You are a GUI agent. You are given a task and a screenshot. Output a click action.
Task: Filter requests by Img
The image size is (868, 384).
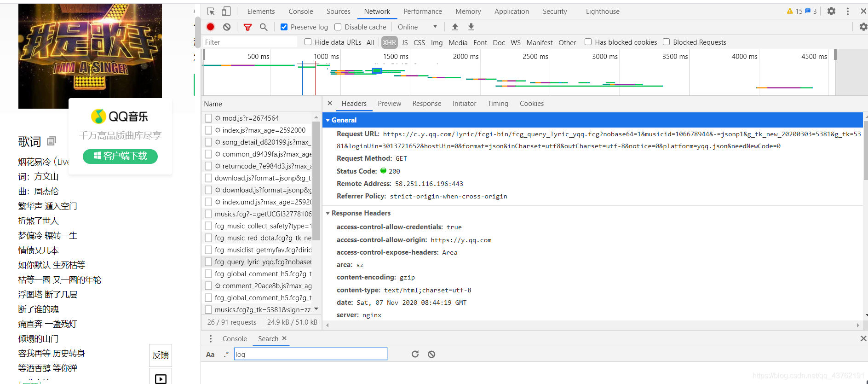437,42
